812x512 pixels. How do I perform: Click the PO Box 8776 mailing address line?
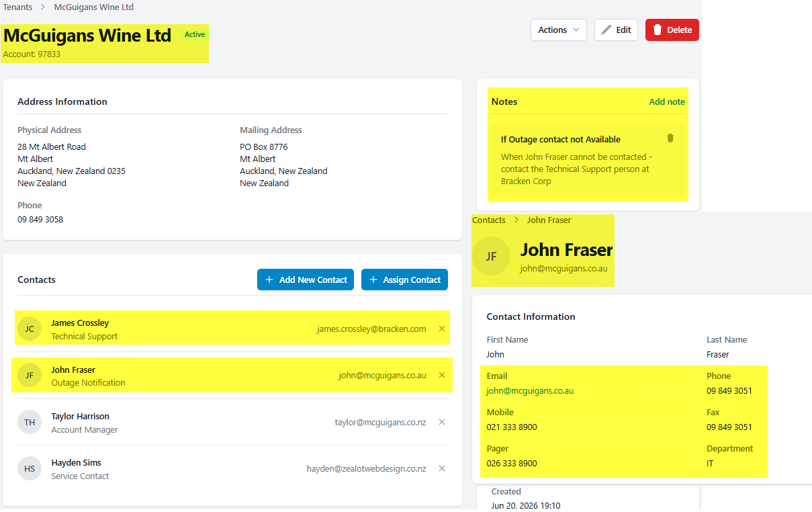coord(264,146)
